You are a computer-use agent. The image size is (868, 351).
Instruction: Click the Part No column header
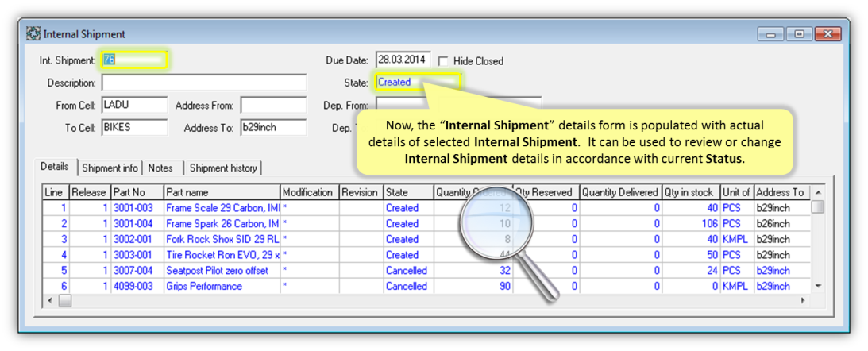click(137, 192)
